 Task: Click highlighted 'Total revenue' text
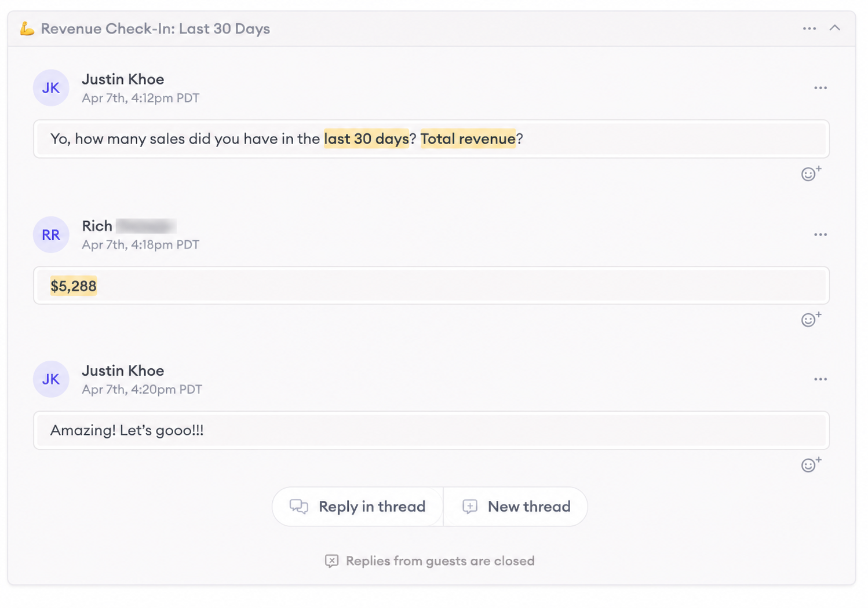pos(468,139)
